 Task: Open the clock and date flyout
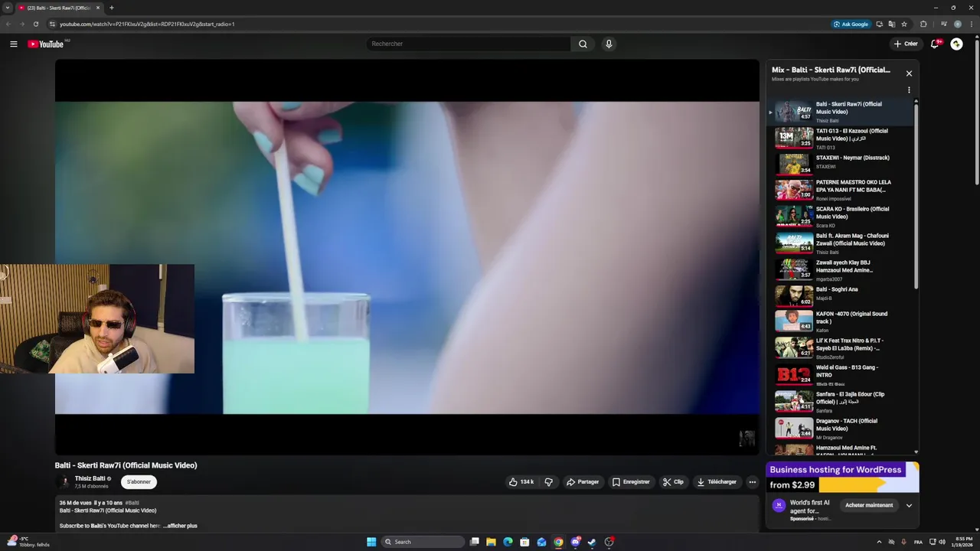[x=964, y=542]
